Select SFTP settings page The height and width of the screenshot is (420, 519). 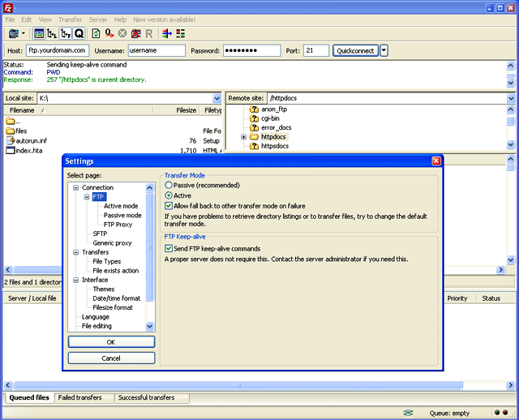100,234
